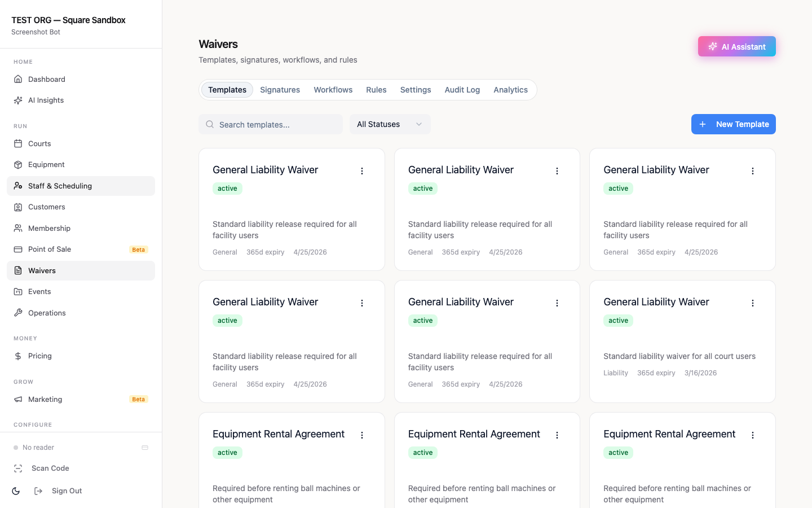Click 'Screenshot Bot' user name
The image size is (812, 508).
pos(36,32)
